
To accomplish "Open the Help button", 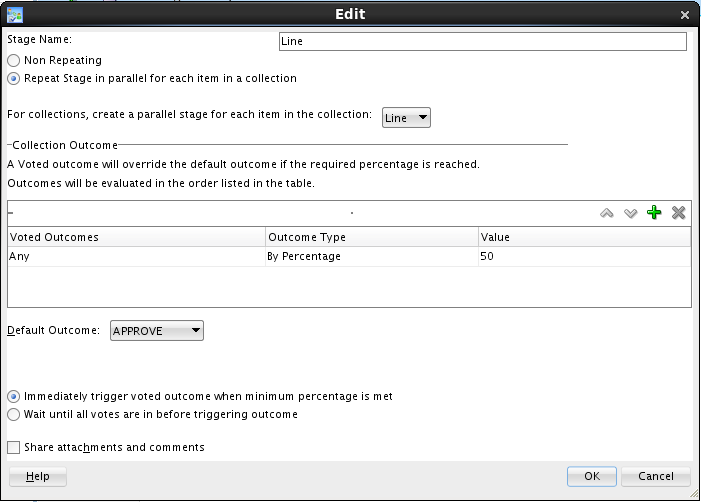I will 38,476.
